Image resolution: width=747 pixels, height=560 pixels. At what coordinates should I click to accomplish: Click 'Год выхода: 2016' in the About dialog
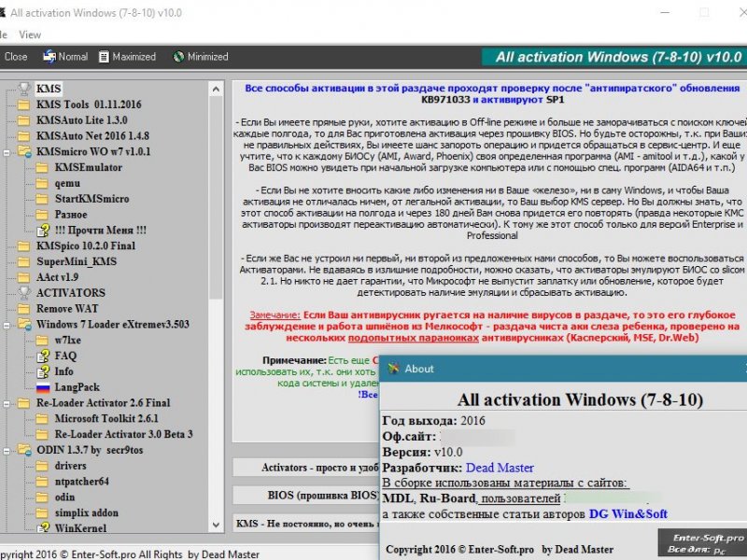click(433, 421)
